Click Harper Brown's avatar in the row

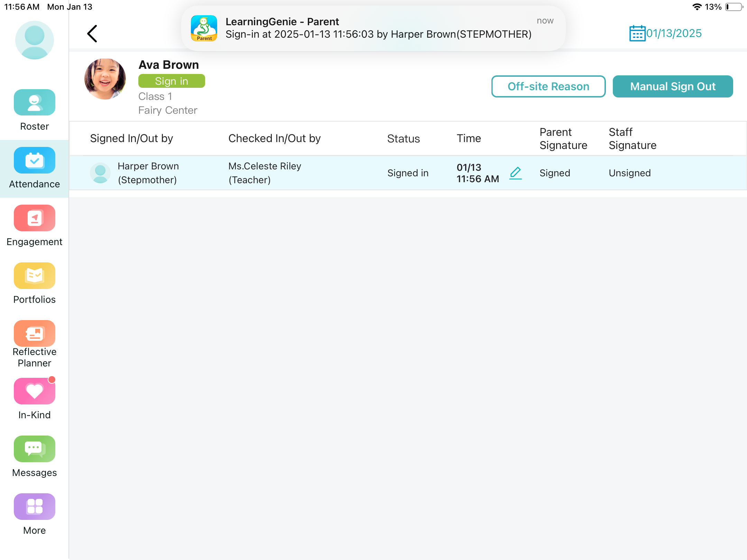[x=100, y=173]
